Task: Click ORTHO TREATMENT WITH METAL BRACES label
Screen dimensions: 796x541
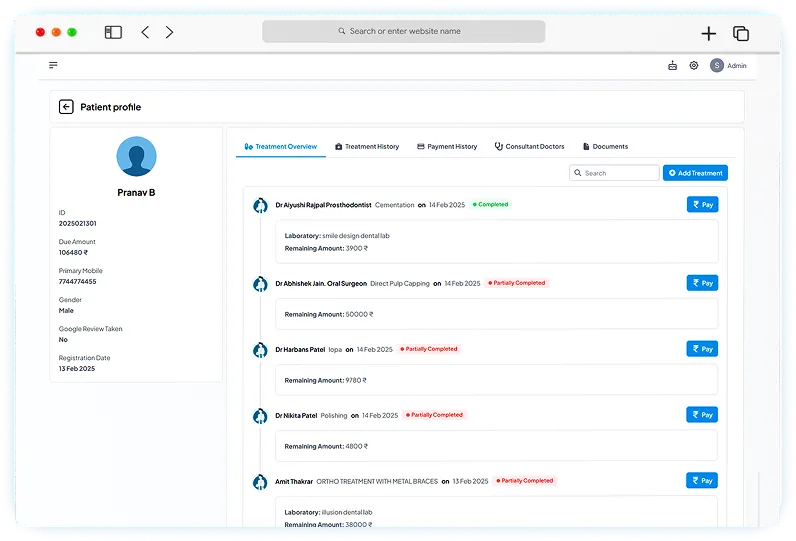Action: point(377,482)
